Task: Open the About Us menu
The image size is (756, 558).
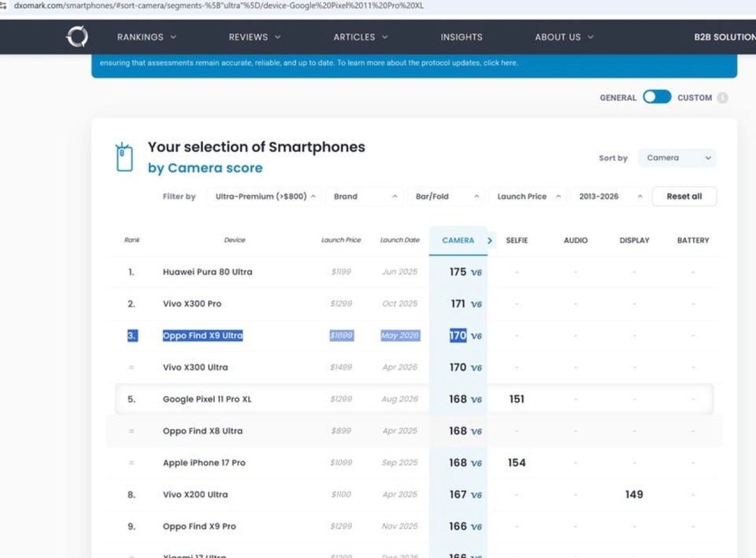Action: pos(564,37)
